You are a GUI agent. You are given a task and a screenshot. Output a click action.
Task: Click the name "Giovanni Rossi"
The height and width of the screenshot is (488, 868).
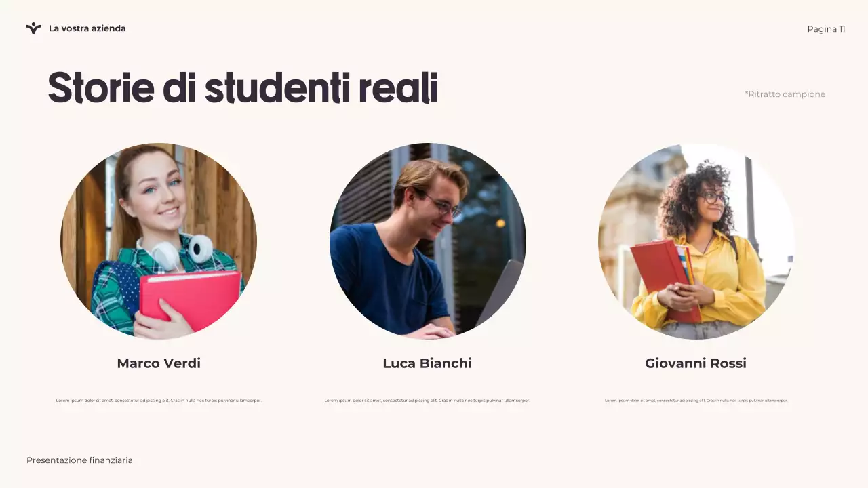click(x=696, y=363)
